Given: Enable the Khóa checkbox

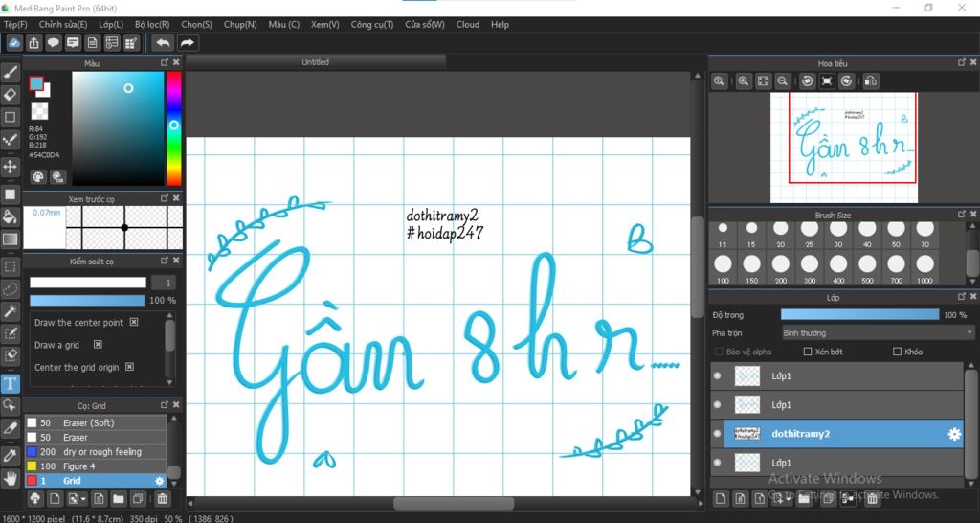Looking at the screenshot, I should coord(898,352).
